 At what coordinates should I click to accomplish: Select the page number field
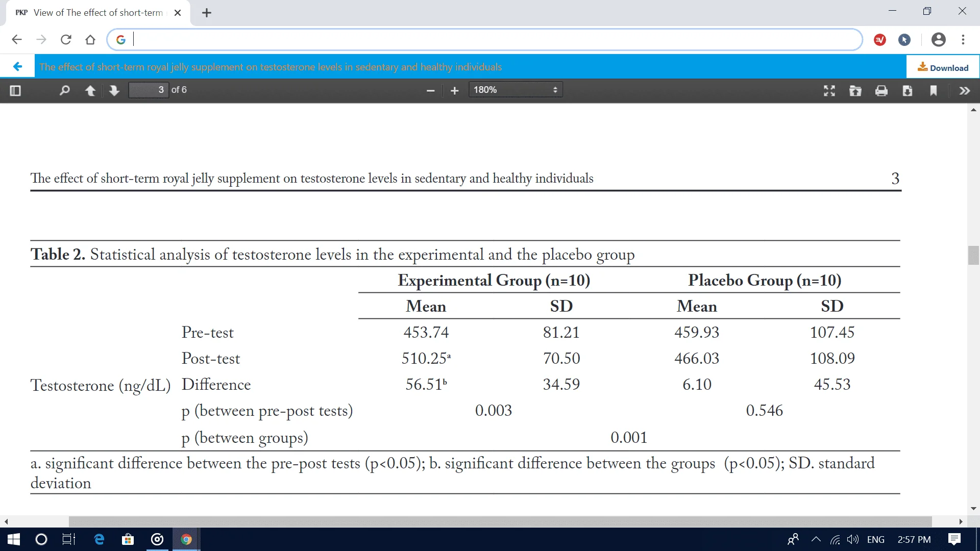coord(149,90)
